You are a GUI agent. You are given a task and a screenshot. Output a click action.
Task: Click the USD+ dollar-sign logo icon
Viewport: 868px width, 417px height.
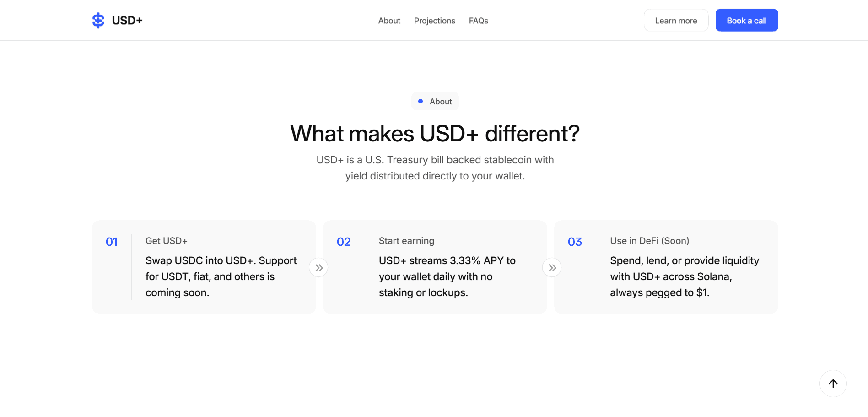(98, 21)
